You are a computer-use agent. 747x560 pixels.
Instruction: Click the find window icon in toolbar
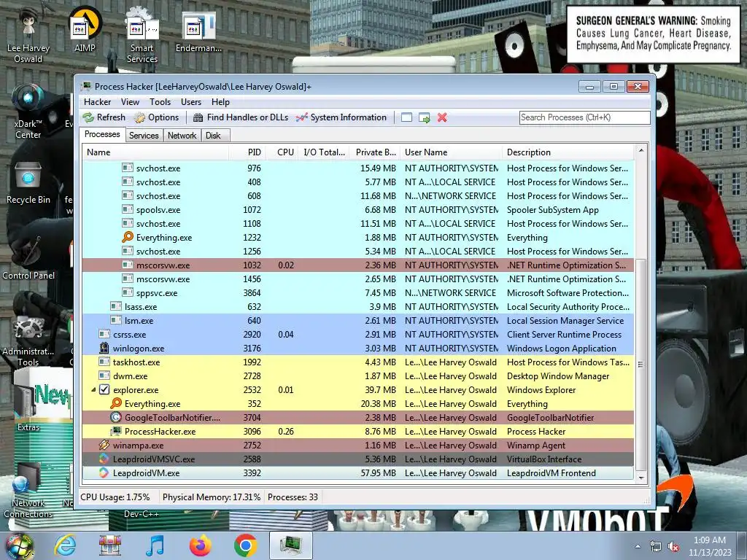(x=406, y=117)
